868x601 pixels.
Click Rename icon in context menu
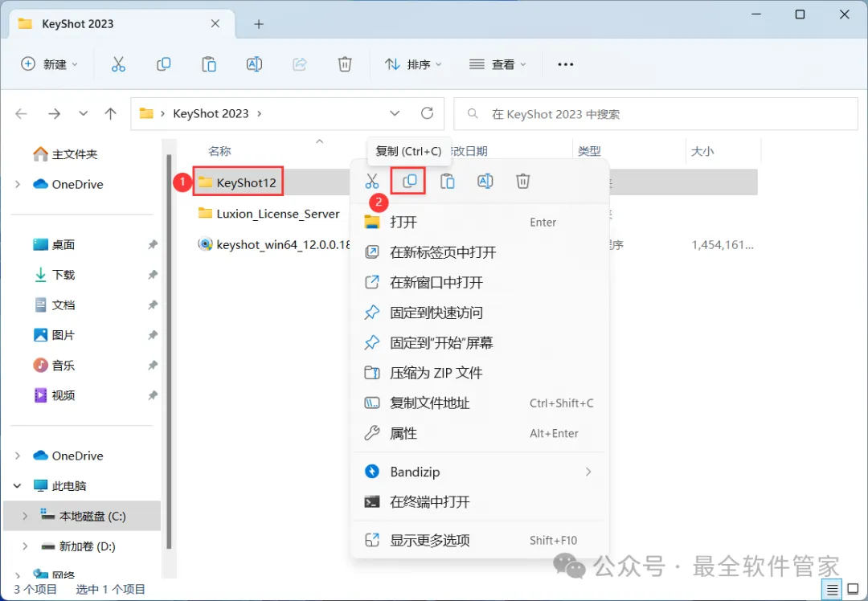point(485,181)
